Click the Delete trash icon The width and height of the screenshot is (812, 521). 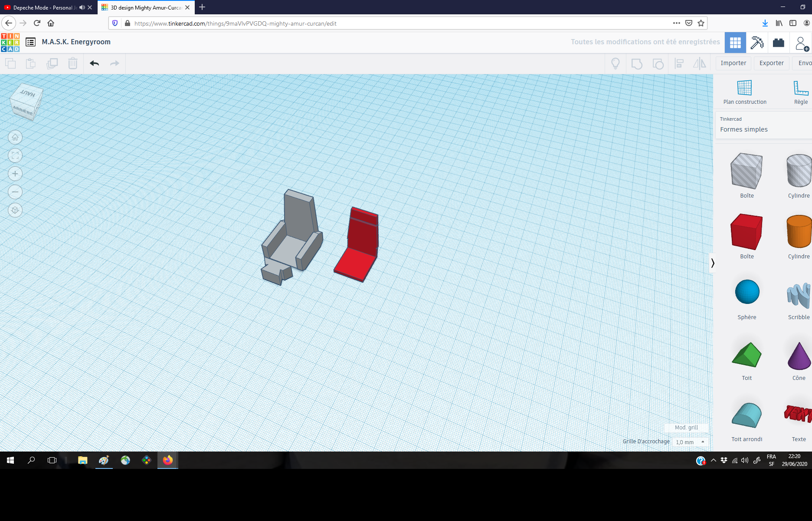tap(73, 63)
